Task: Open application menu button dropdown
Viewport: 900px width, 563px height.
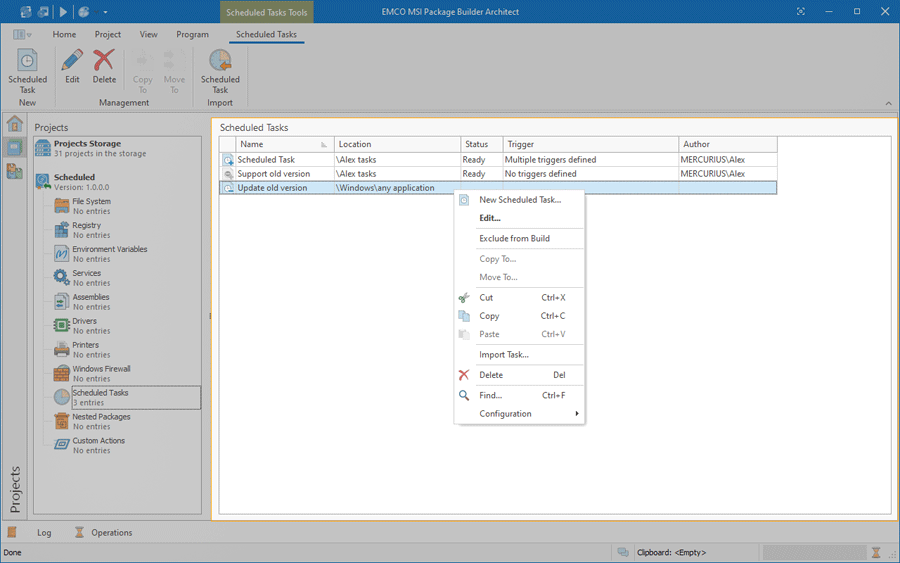Action: [22, 34]
